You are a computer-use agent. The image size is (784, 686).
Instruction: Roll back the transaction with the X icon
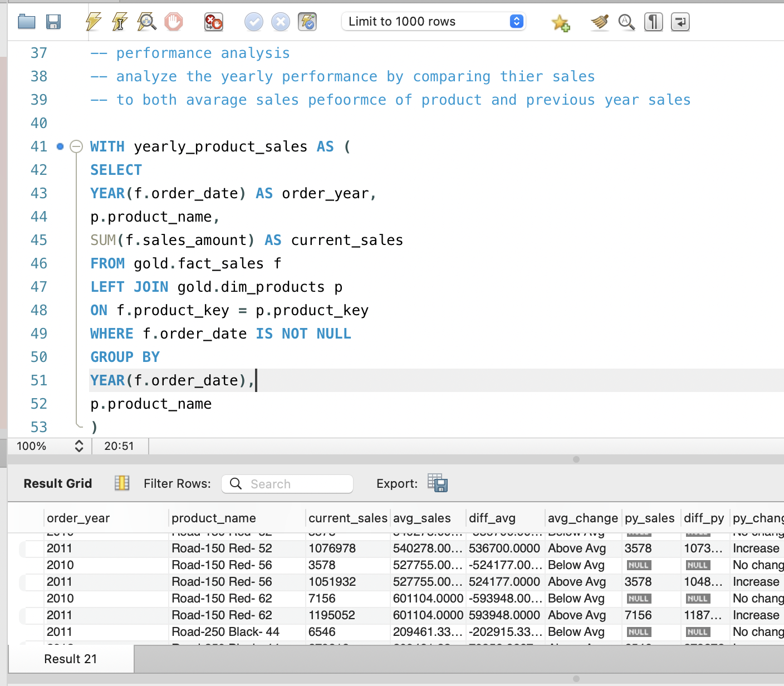(281, 22)
